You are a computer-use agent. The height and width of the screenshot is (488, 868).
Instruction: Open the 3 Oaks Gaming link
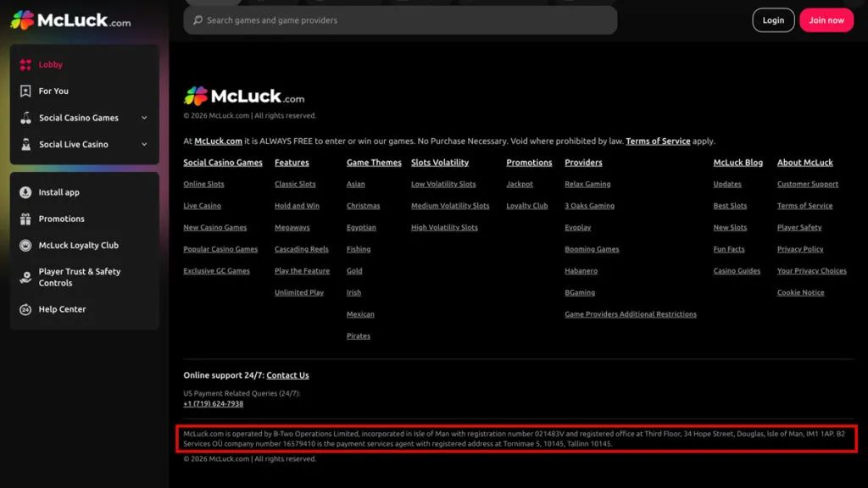590,206
